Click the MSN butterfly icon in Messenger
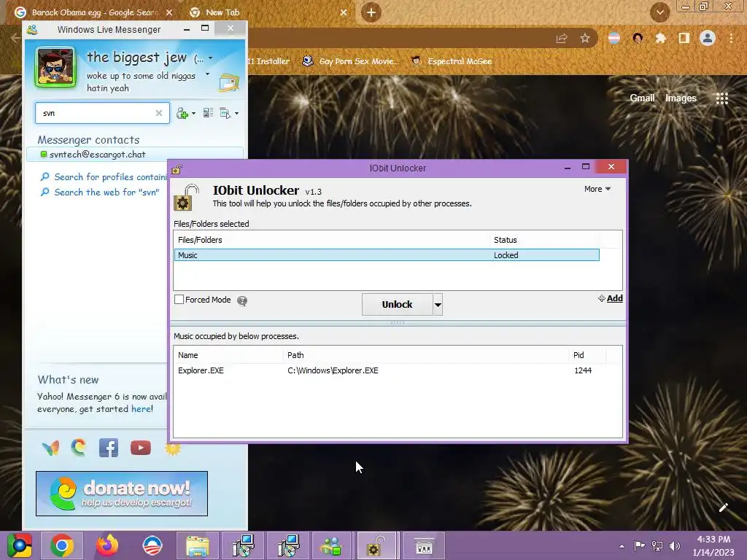The height and width of the screenshot is (560, 747). tap(50, 448)
